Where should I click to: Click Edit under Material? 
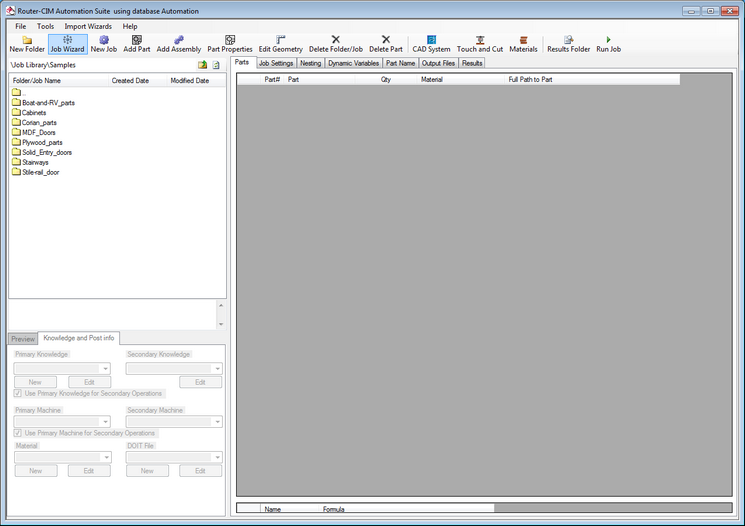pyautogui.click(x=89, y=471)
